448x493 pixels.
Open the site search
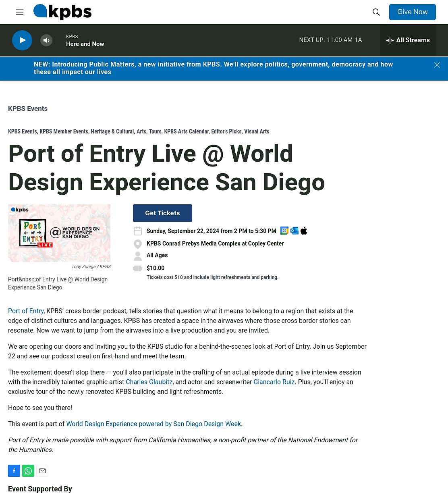pyautogui.click(x=376, y=12)
